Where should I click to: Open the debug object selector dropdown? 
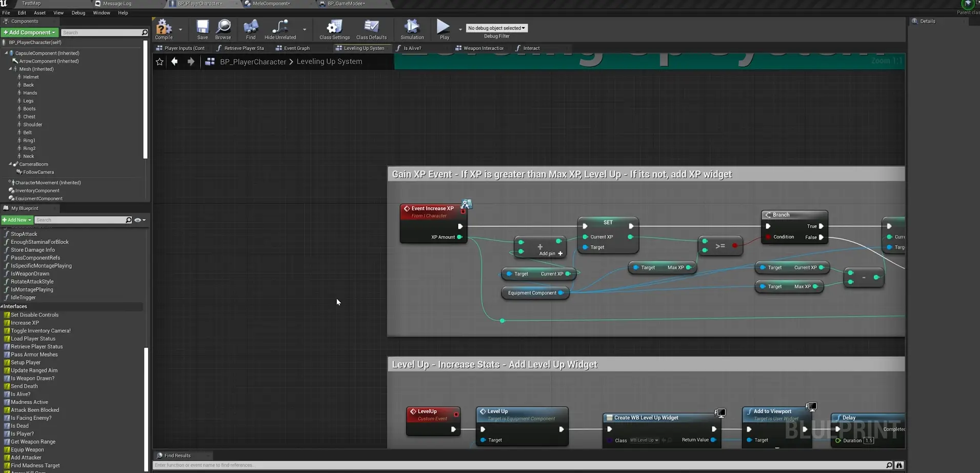pos(496,28)
